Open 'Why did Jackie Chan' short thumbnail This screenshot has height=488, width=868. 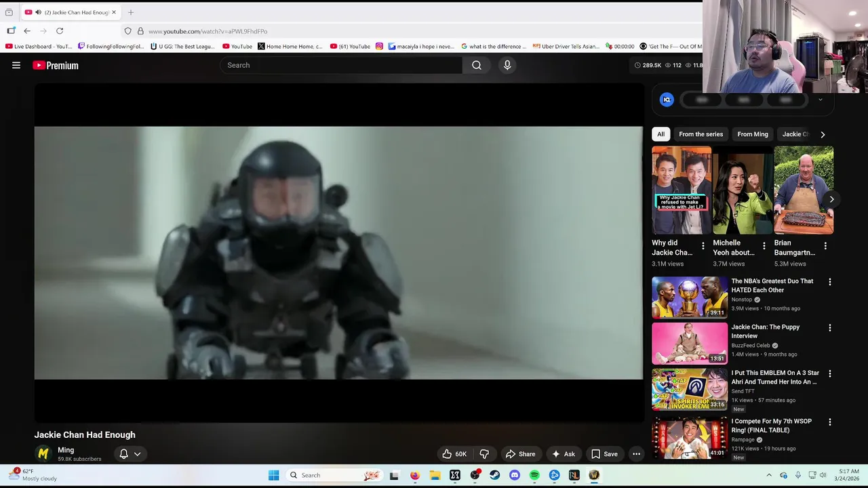click(x=682, y=190)
